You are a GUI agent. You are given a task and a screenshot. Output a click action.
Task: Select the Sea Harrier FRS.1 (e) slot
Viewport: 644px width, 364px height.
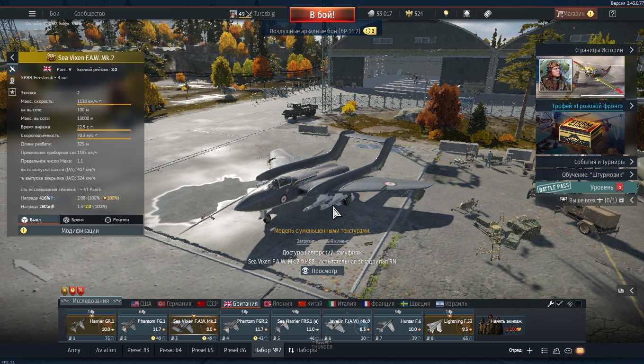point(296,325)
